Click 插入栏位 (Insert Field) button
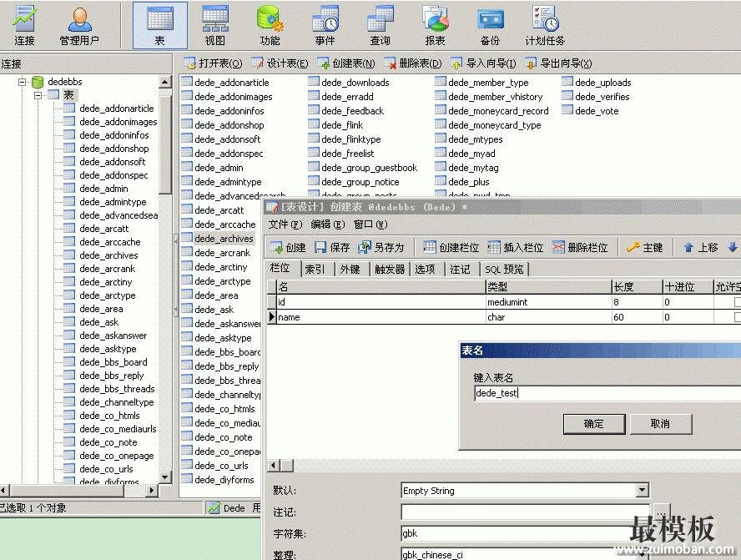Screen dimensions: 741x560 click(515, 247)
